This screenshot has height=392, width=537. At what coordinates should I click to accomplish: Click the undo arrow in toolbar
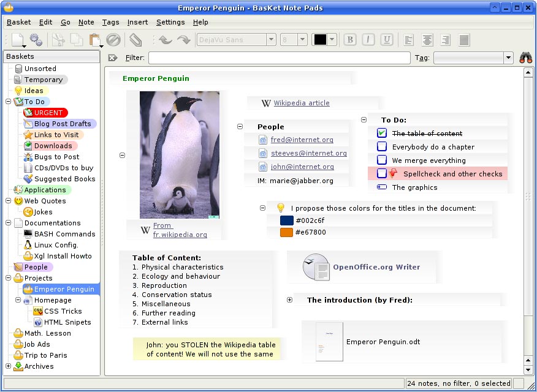click(x=165, y=40)
